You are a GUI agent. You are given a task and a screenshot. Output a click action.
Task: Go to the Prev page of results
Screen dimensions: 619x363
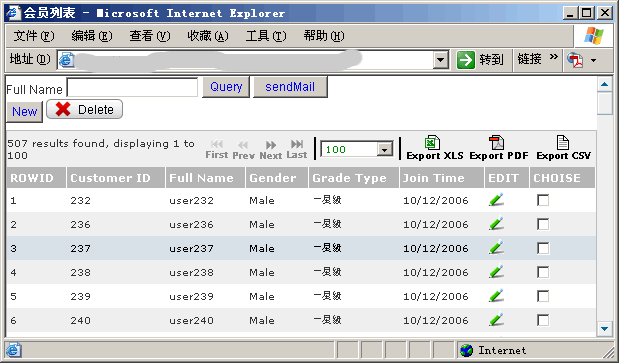[x=243, y=150]
